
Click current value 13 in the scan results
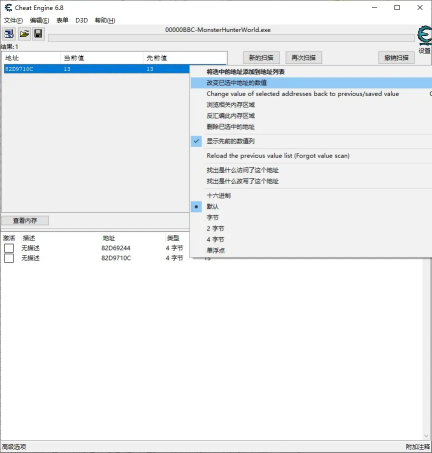click(x=67, y=69)
